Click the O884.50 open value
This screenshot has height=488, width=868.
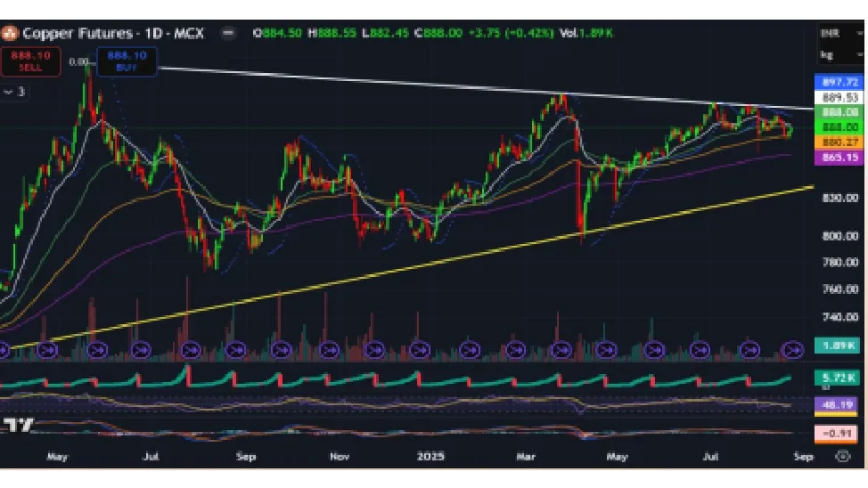277,33
